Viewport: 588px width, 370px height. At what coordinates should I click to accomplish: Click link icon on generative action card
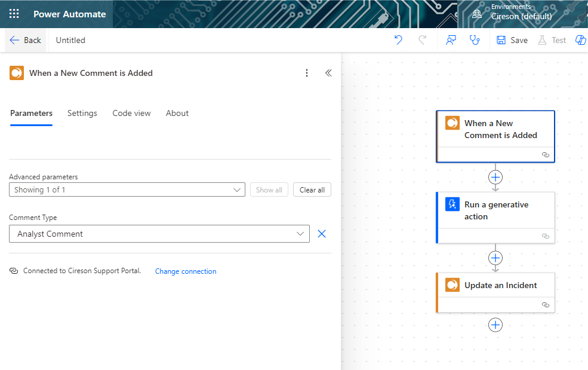(546, 236)
